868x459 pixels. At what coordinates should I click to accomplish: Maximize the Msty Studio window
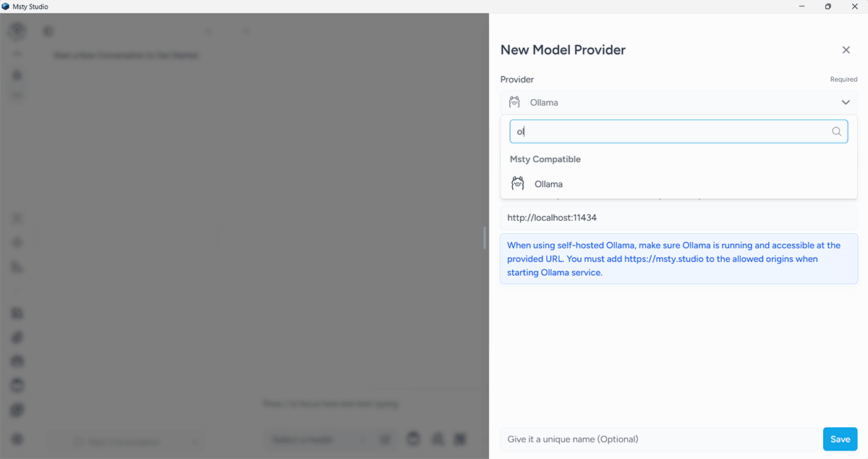(x=828, y=7)
